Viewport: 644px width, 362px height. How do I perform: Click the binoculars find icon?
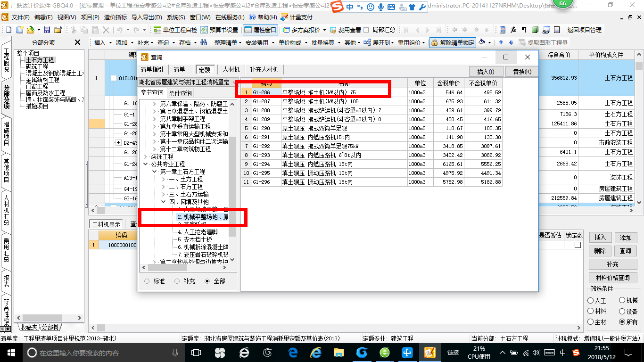(x=204, y=42)
